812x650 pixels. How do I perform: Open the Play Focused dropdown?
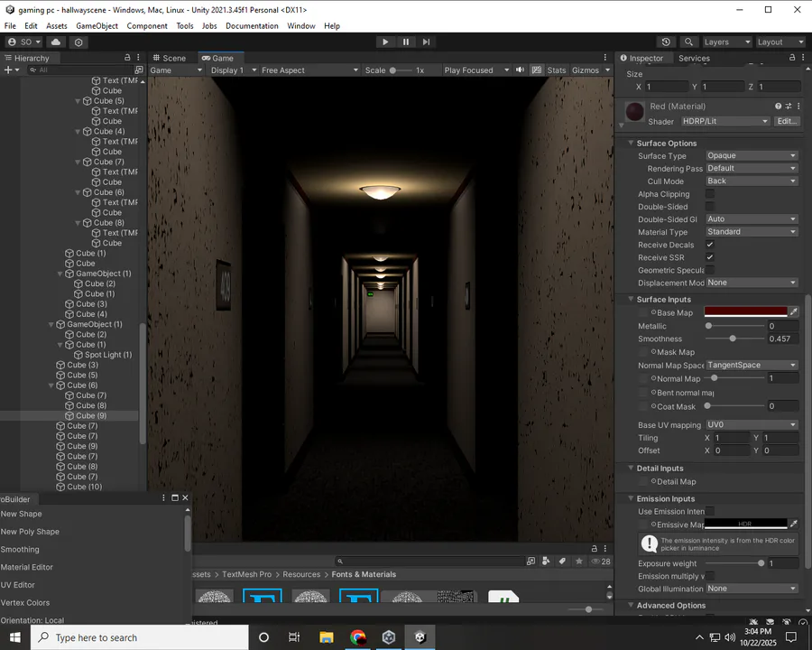point(475,70)
